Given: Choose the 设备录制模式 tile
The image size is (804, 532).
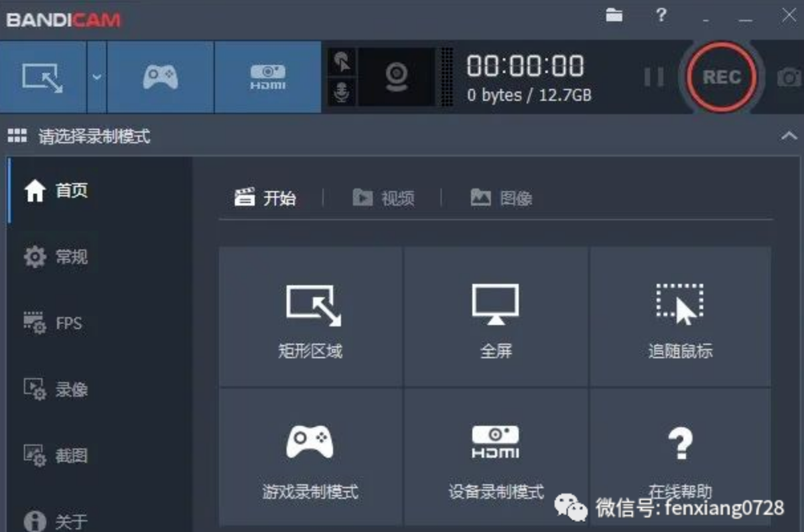Looking at the screenshot, I should [496, 458].
